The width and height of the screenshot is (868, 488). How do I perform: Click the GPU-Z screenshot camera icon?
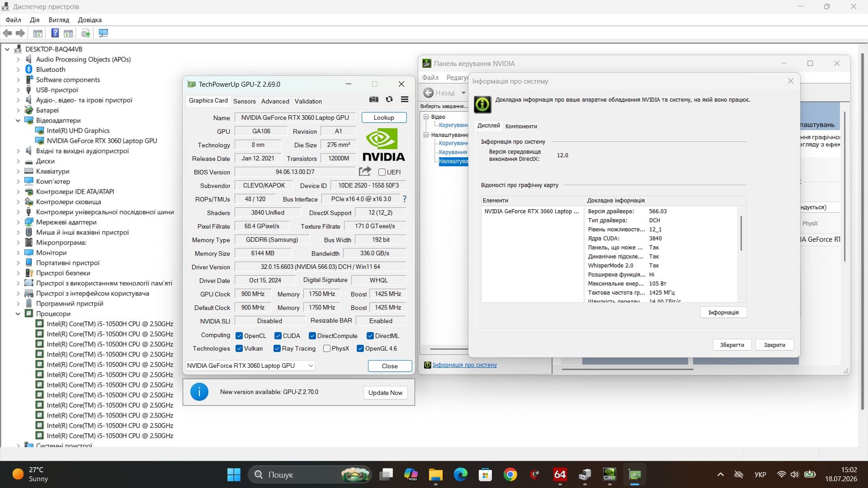tap(374, 99)
